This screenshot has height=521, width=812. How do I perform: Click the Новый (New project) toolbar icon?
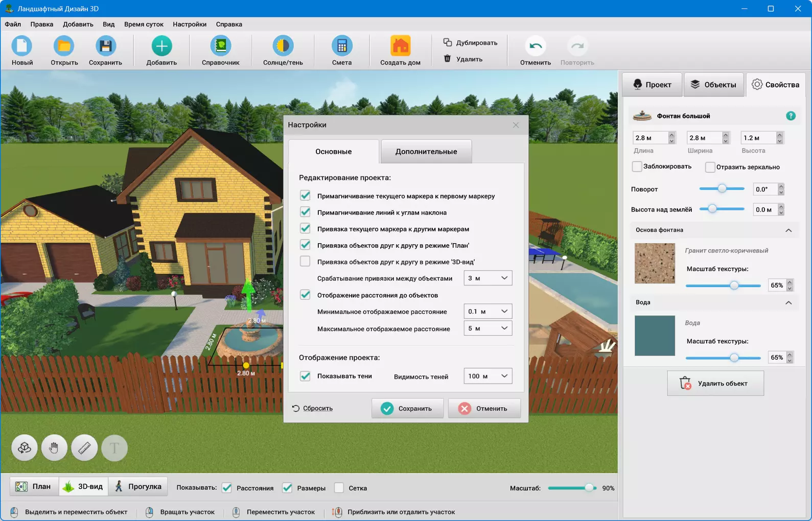tap(22, 46)
